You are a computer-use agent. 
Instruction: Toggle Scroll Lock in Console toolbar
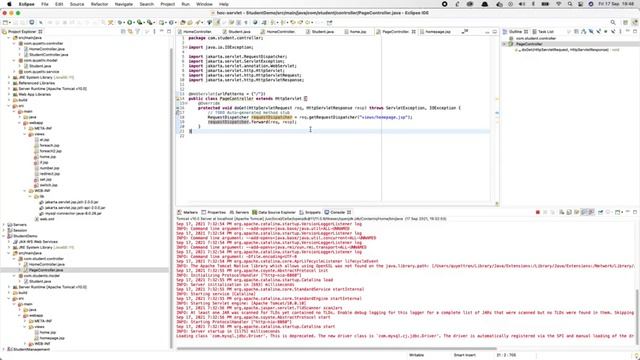tap(569, 212)
